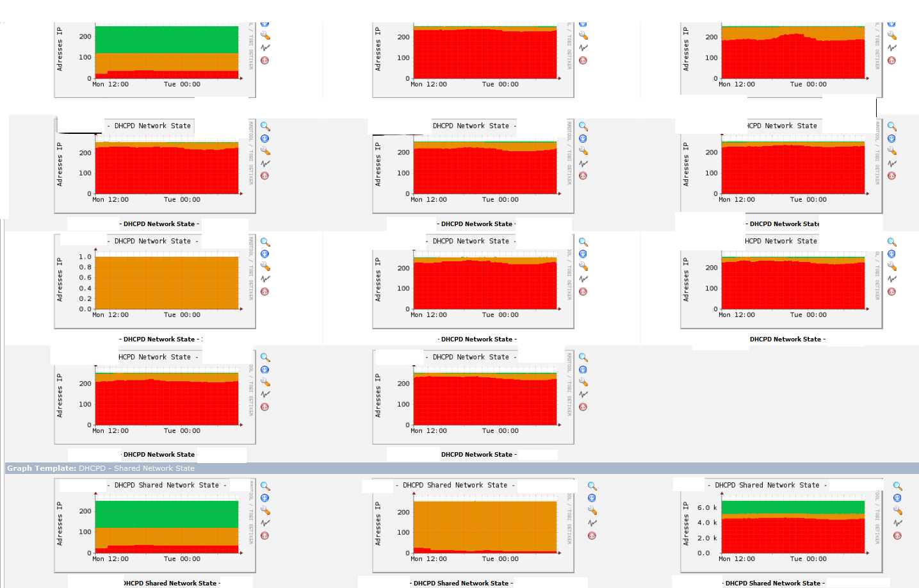Open wrench properties for left Shared Network graph
919x588 pixels.
point(265,510)
